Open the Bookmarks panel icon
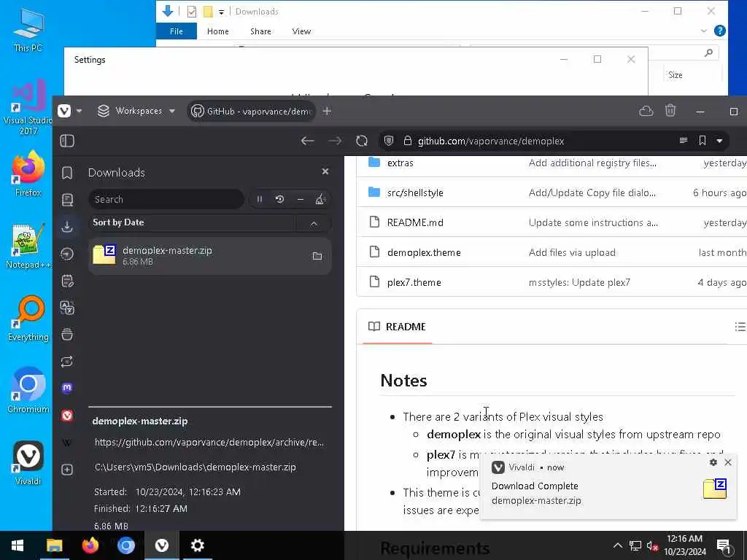This screenshot has height=560, width=747. pyautogui.click(x=67, y=173)
